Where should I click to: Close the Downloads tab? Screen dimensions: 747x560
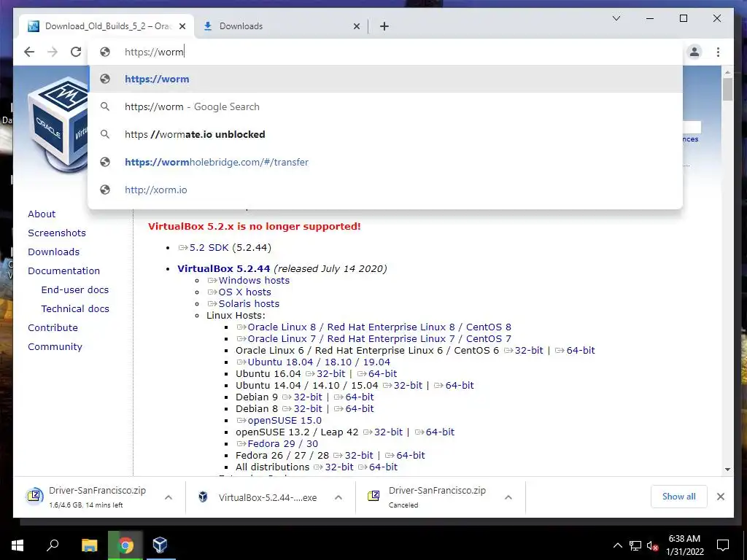356,27
